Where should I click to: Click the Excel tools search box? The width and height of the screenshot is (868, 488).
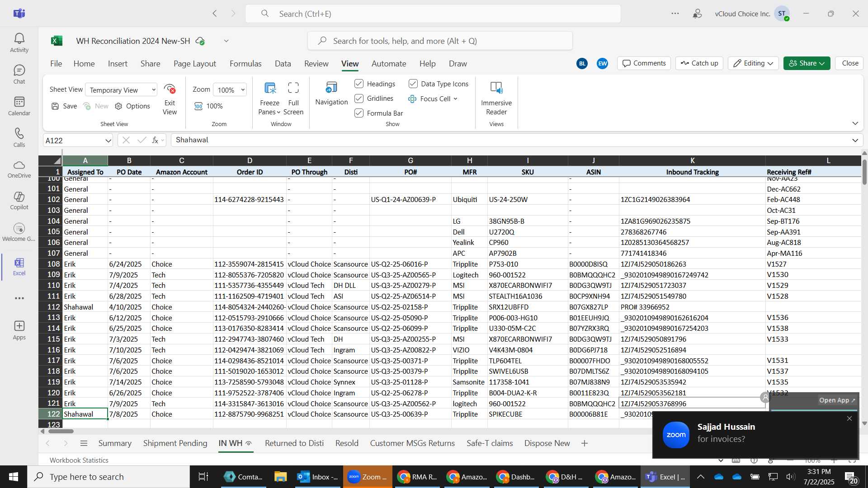click(x=440, y=41)
